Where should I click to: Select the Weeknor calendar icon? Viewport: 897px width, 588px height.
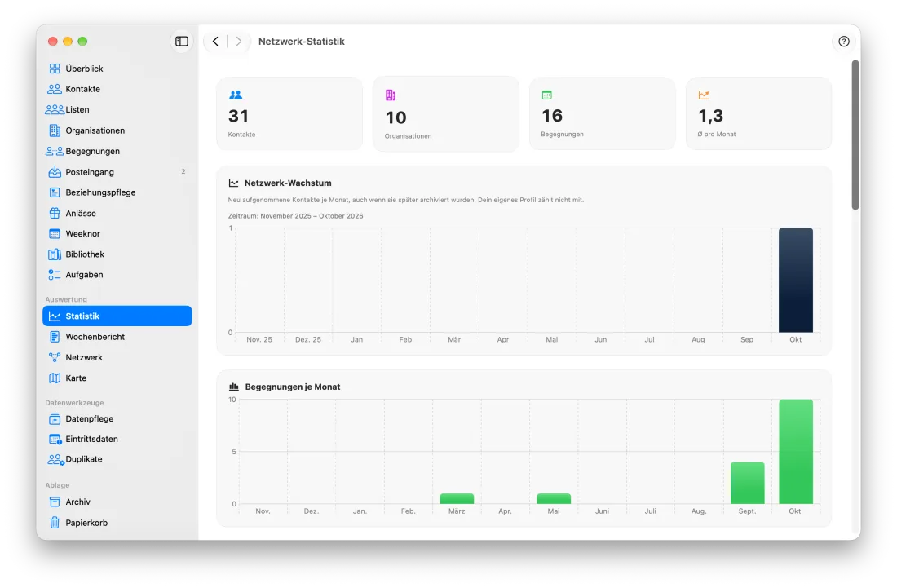(x=55, y=234)
